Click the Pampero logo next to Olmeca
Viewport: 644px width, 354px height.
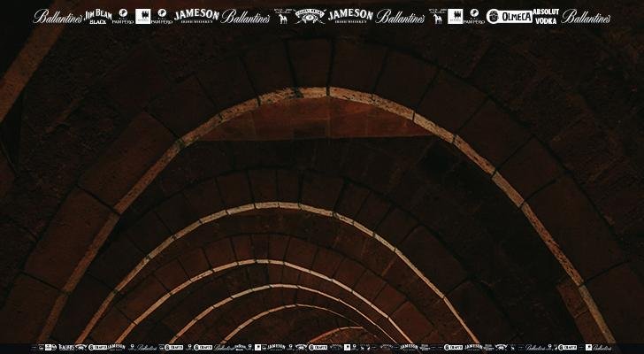tap(474, 16)
